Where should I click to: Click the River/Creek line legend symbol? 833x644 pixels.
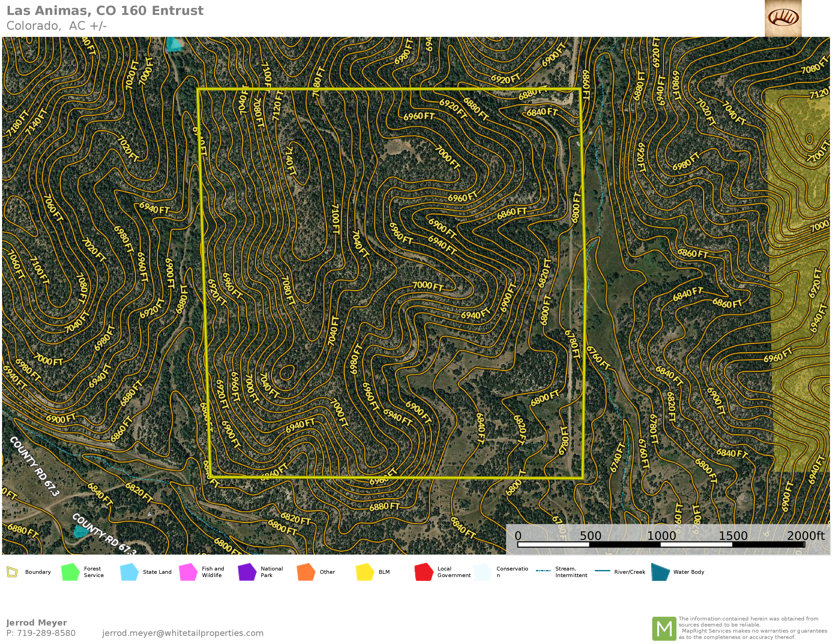pos(602,571)
